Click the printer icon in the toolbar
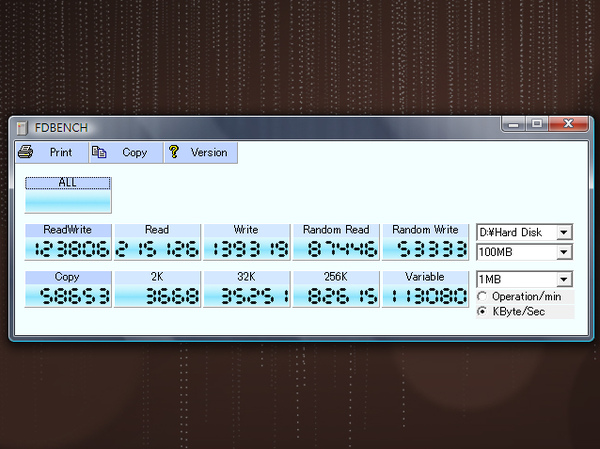 click(x=26, y=152)
